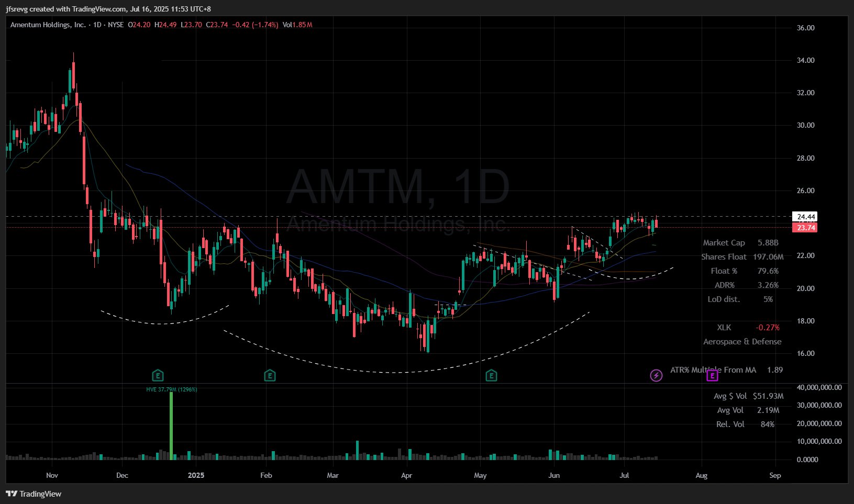Click the open value O24.20
This screenshot has height=504, width=854.
tap(139, 25)
